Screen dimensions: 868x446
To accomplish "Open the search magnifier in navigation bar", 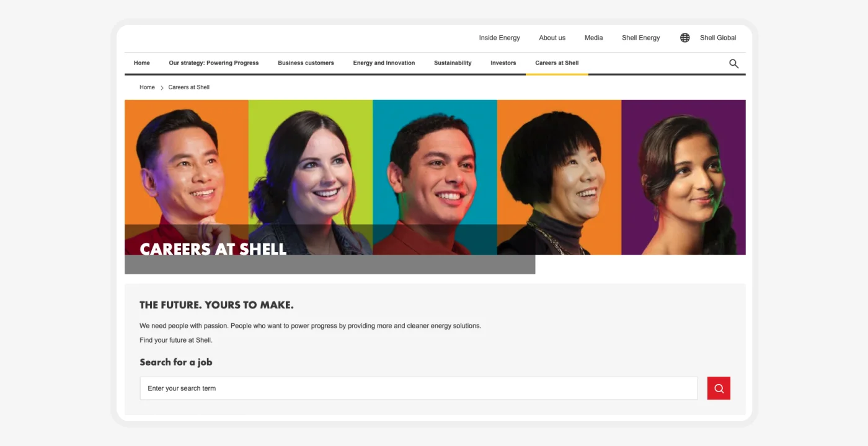I will pyautogui.click(x=733, y=63).
